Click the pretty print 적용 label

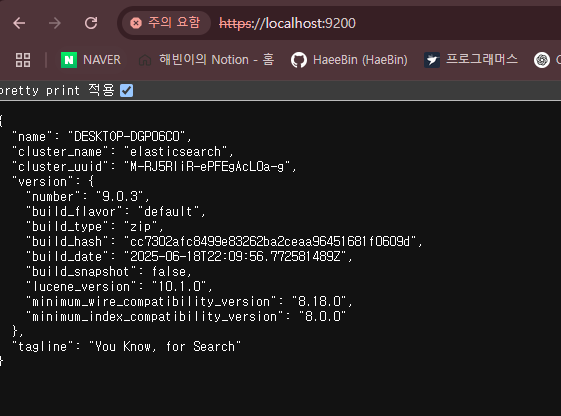(58, 90)
